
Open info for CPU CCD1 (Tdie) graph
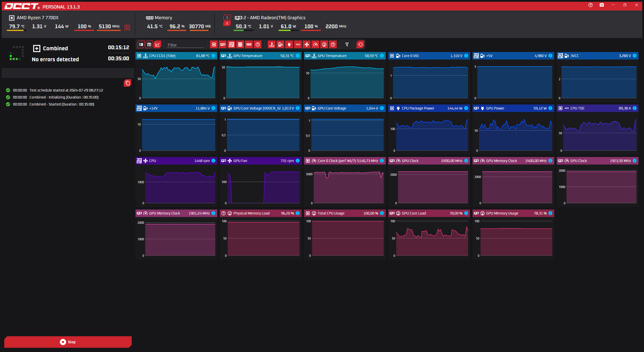point(213,56)
